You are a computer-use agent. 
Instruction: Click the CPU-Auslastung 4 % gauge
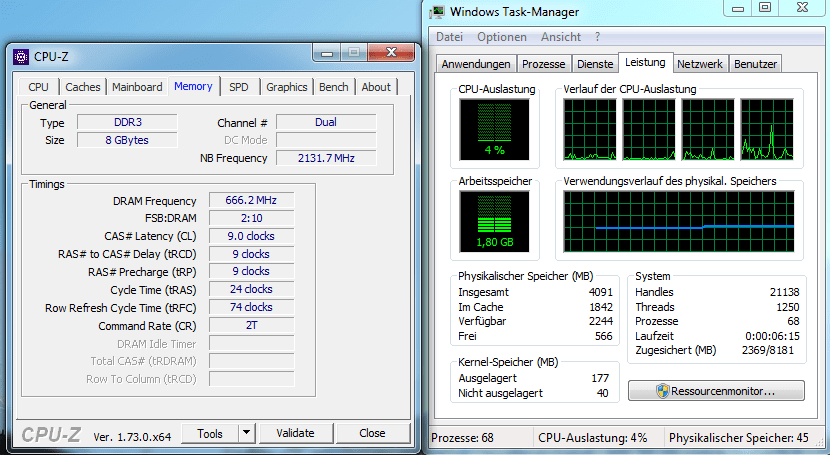pyautogui.click(x=494, y=129)
